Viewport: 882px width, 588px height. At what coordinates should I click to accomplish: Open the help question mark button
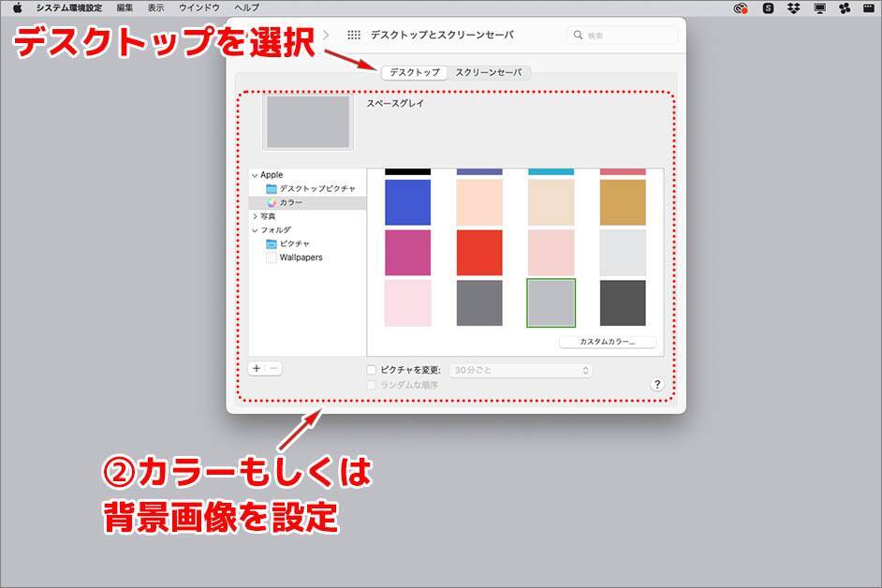pos(657,384)
